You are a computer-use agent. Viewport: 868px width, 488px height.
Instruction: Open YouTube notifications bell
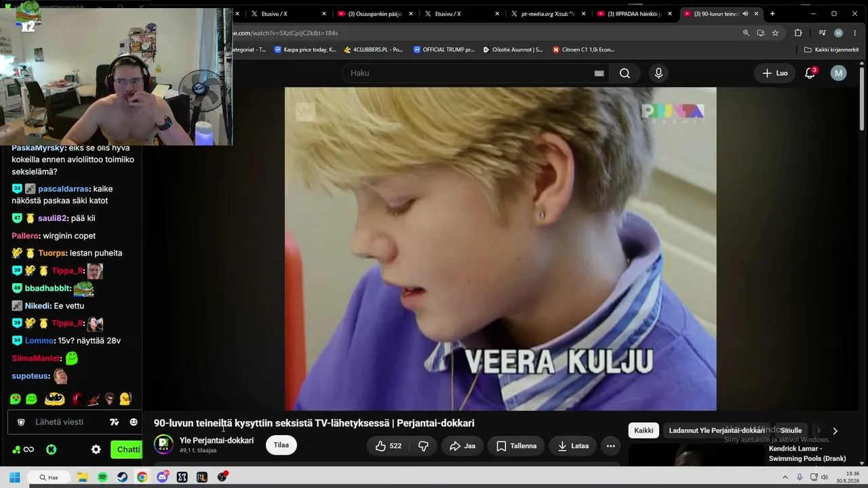(x=810, y=73)
